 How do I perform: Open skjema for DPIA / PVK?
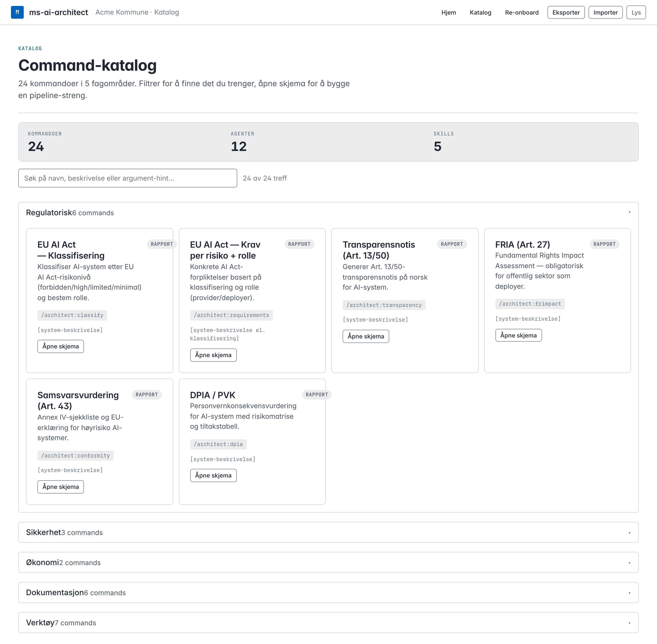(213, 475)
